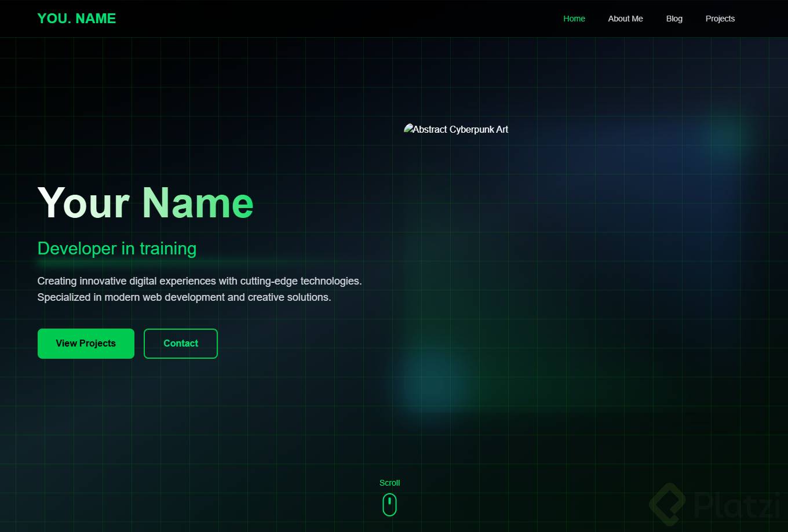Viewport: 788px width, 532px height.
Task: Click the text "Specialized in modern web development and creative solutions."
Action: pyautogui.click(x=184, y=297)
